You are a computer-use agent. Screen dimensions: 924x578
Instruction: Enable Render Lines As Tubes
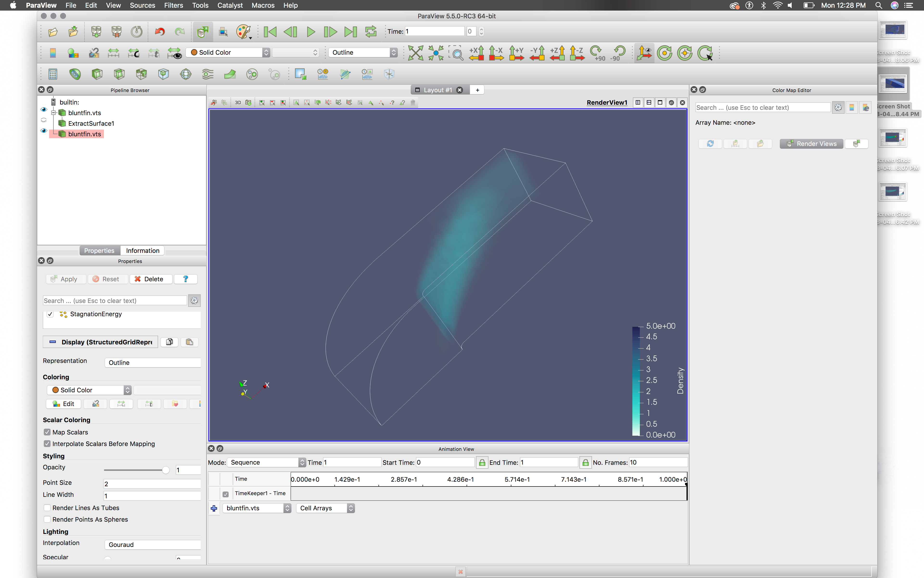click(x=47, y=508)
